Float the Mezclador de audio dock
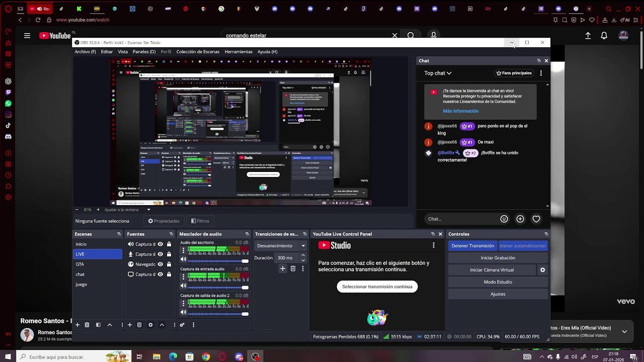The image size is (644, 362). click(247, 234)
